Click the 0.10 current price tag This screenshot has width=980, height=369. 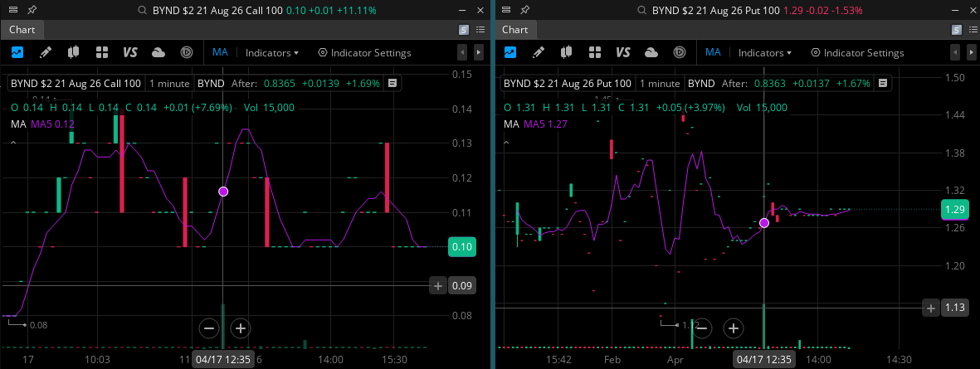[462, 246]
